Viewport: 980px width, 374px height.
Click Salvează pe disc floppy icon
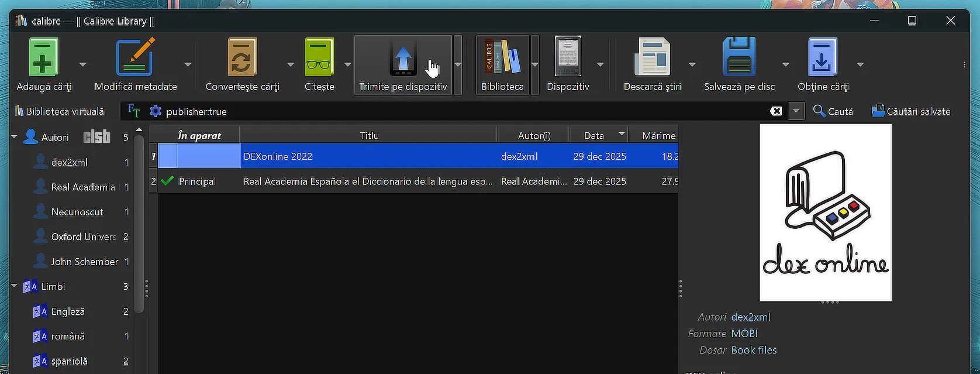(739, 57)
